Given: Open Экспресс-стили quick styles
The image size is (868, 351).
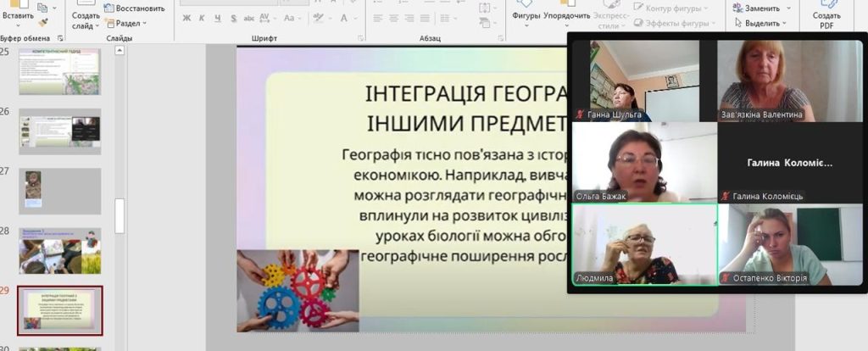Looking at the screenshot, I should (x=612, y=14).
